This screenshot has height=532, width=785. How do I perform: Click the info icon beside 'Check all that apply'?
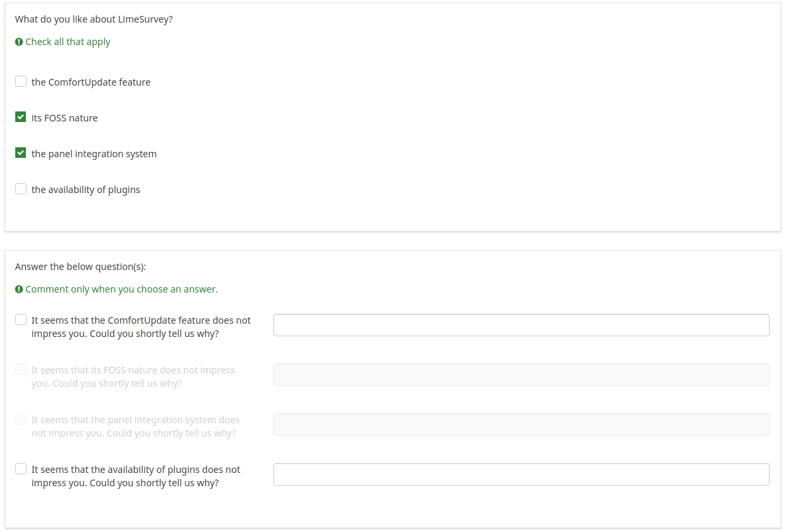19,42
